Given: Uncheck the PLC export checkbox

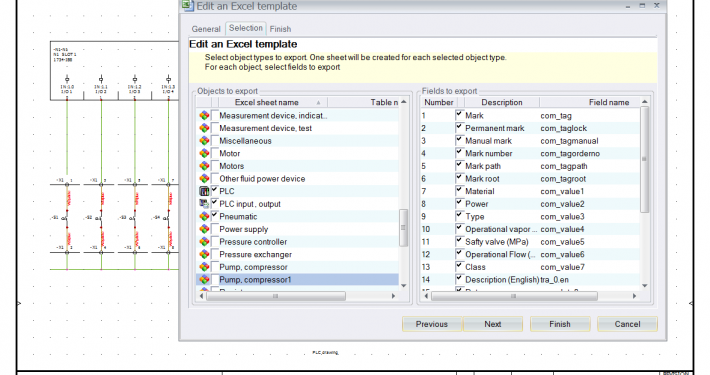Looking at the screenshot, I should click(215, 191).
